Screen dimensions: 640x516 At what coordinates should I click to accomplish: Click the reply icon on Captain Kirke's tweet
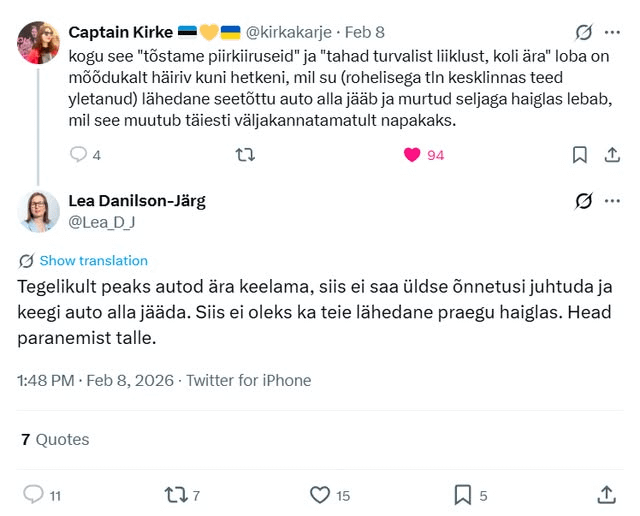point(79,155)
